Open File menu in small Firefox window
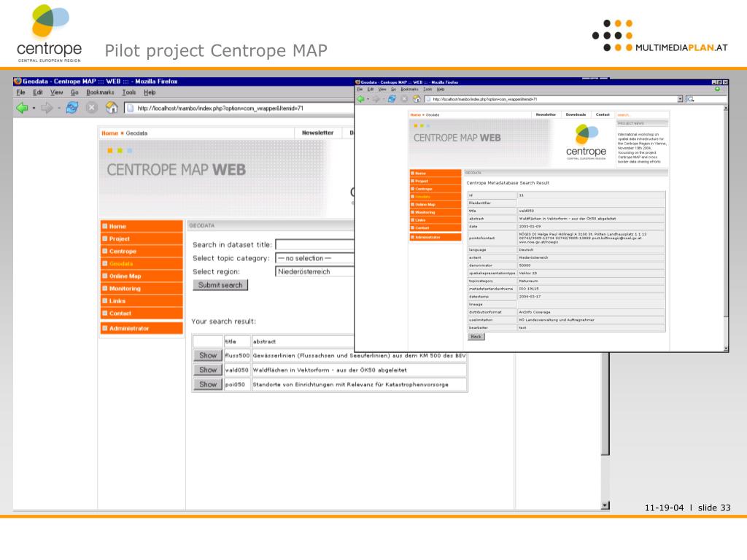Image resolution: width=747 pixels, height=560 pixels. 360,89
